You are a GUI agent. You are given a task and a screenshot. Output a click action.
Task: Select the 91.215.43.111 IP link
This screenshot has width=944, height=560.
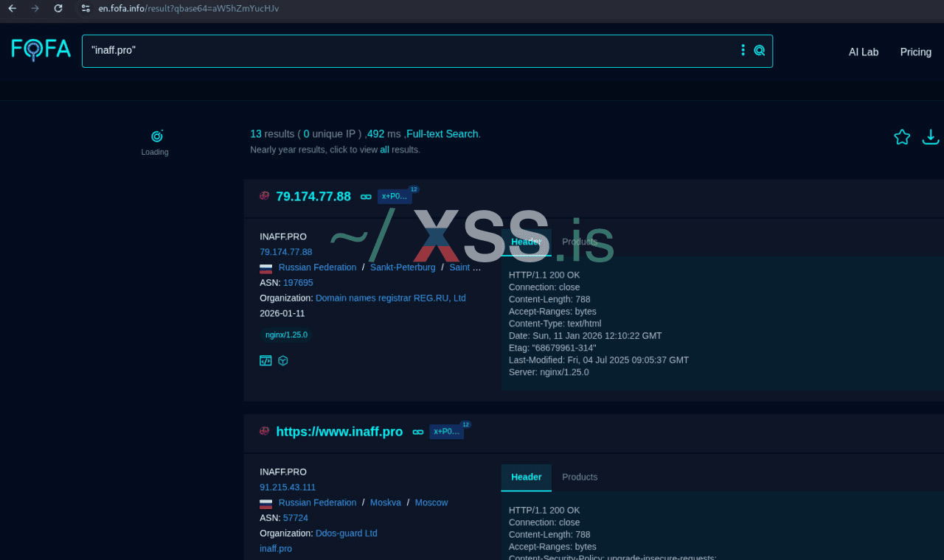288,487
